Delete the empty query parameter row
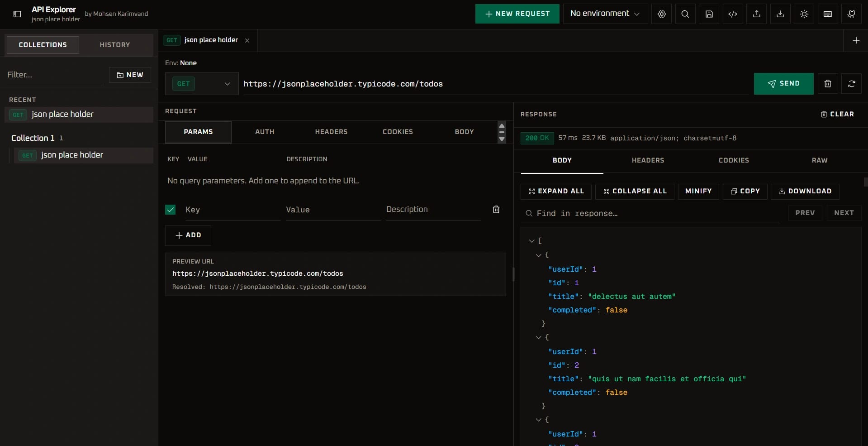 tap(496, 209)
